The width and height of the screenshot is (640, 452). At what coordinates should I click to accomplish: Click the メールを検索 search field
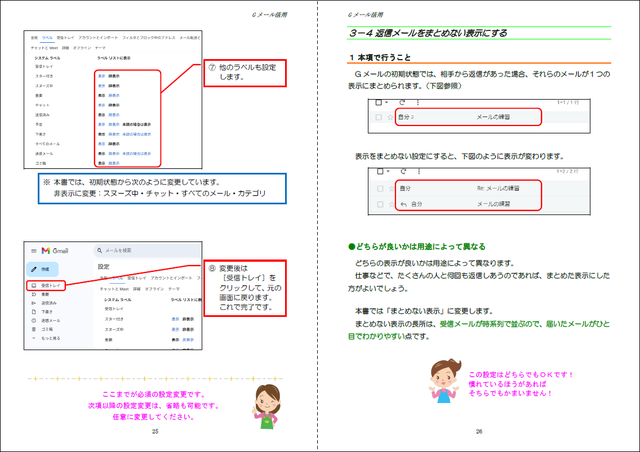pyautogui.click(x=147, y=250)
